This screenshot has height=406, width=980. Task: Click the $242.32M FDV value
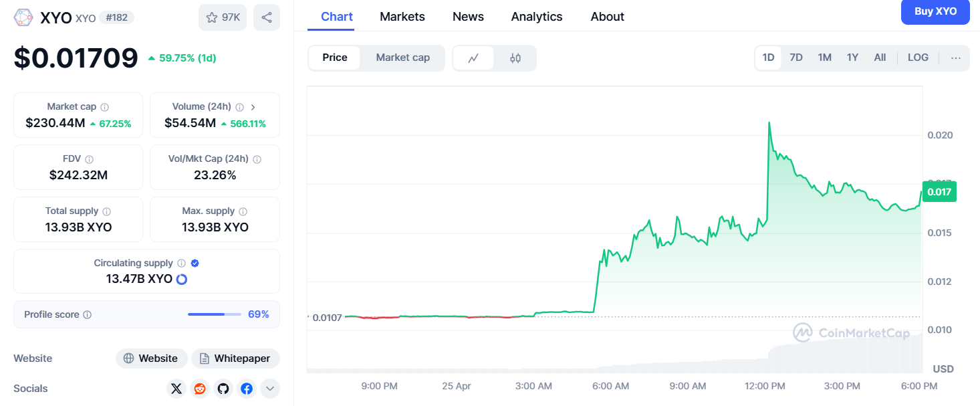[78, 175]
